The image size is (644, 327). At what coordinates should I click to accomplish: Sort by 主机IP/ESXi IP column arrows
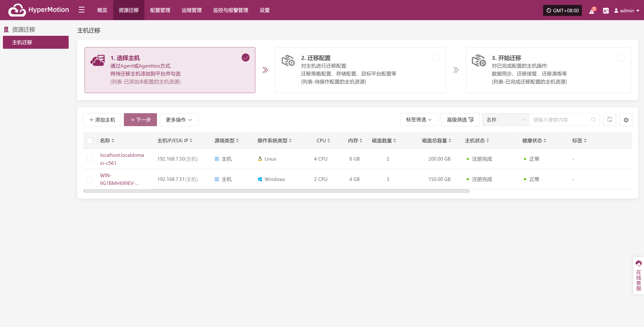(x=191, y=140)
